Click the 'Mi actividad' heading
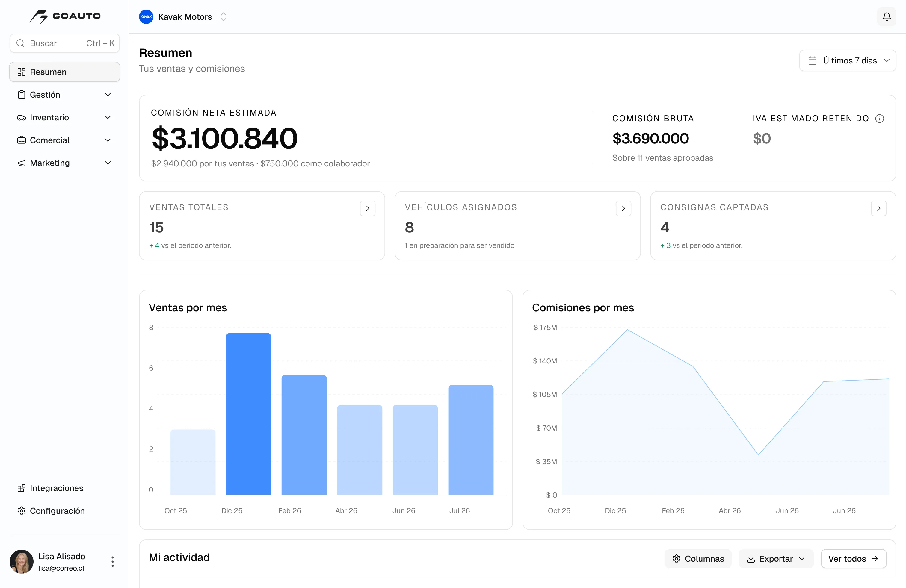 pyautogui.click(x=179, y=557)
